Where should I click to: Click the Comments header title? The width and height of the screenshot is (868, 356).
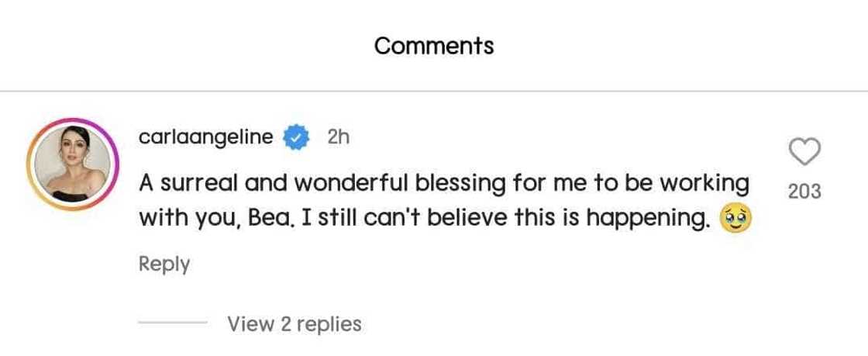[x=434, y=46]
